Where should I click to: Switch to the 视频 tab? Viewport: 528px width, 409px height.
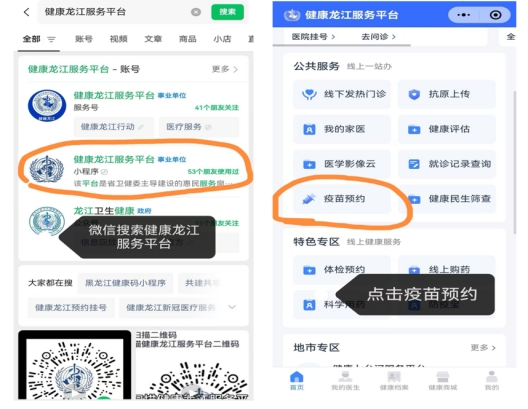tap(119, 39)
